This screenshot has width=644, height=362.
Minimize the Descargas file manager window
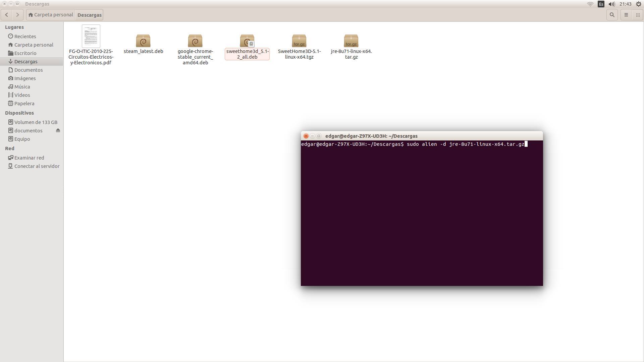[x=11, y=4]
